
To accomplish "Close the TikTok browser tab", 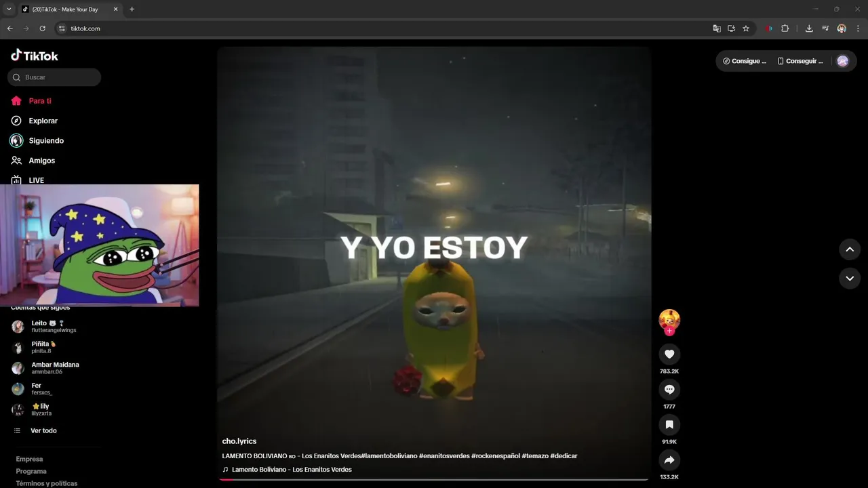I will 115,9.
